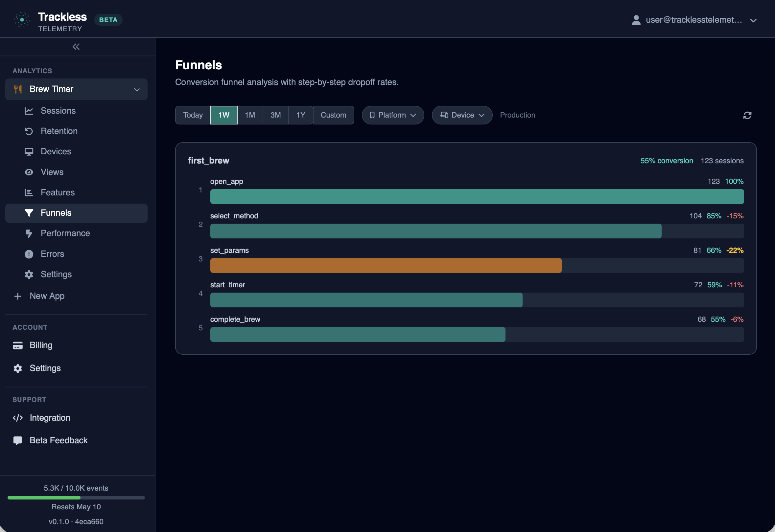Click the devices icon in Device filter
This screenshot has height=532, width=775.
coord(444,115)
